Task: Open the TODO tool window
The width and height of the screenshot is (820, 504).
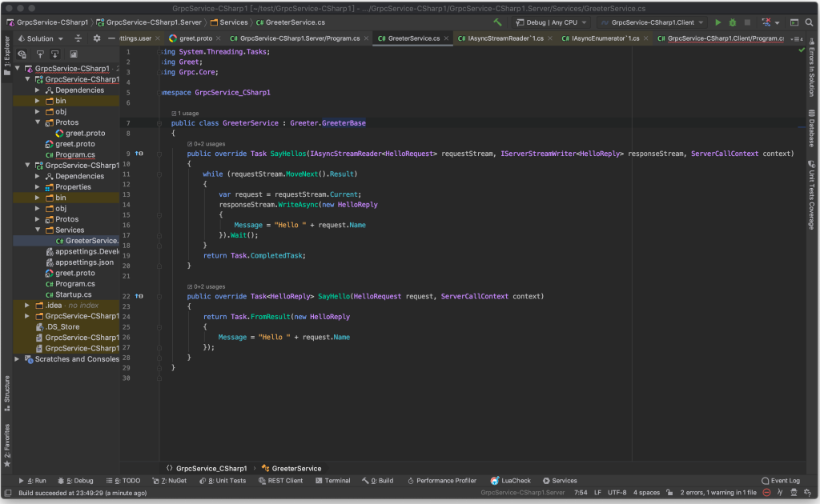Action: click(x=123, y=481)
